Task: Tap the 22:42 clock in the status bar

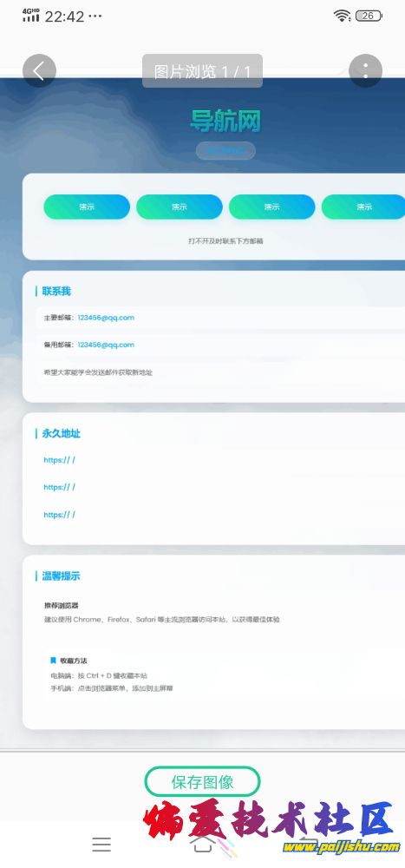Action: click(x=64, y=16)
